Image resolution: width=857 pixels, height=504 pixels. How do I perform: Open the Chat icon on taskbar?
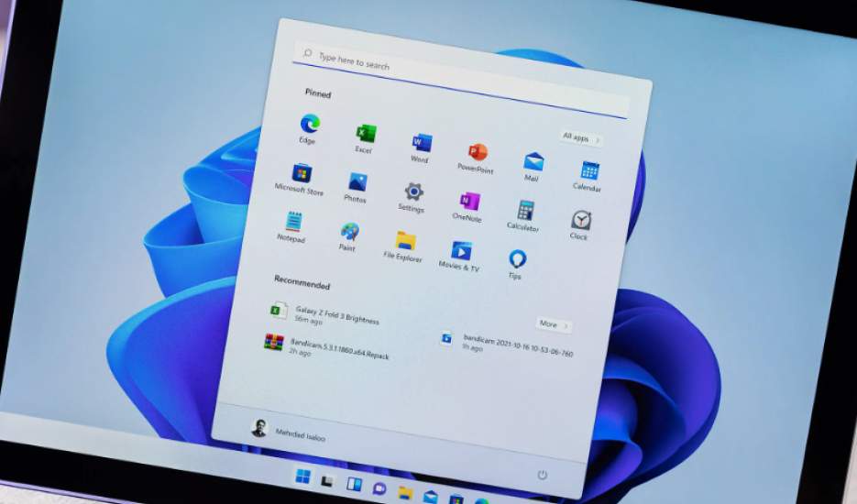point(379,488)
